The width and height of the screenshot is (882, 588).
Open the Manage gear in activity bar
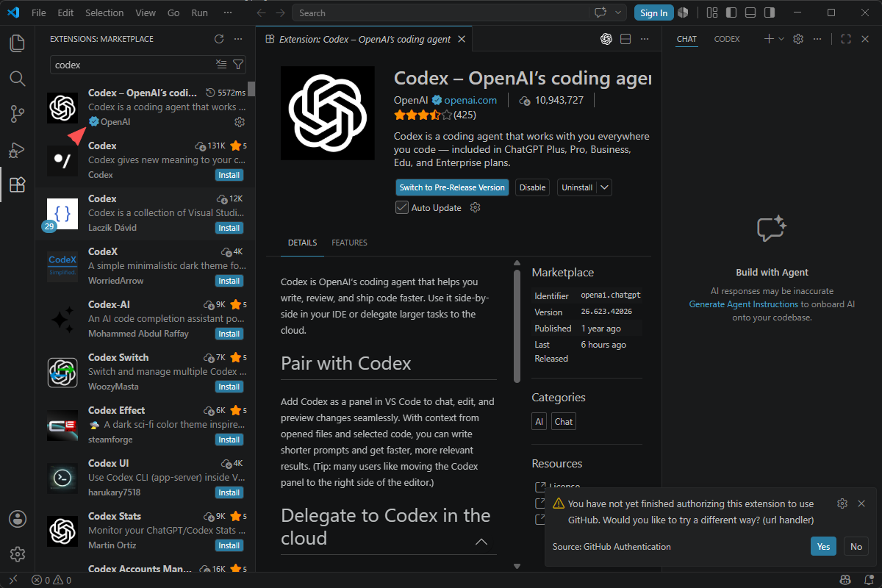tap(18, 554)
